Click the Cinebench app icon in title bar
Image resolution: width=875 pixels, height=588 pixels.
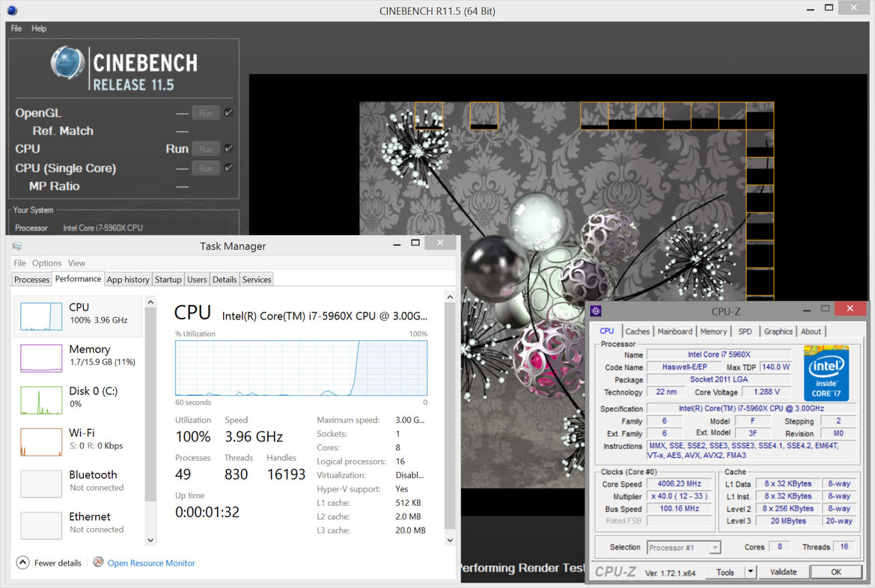(12, 10)
